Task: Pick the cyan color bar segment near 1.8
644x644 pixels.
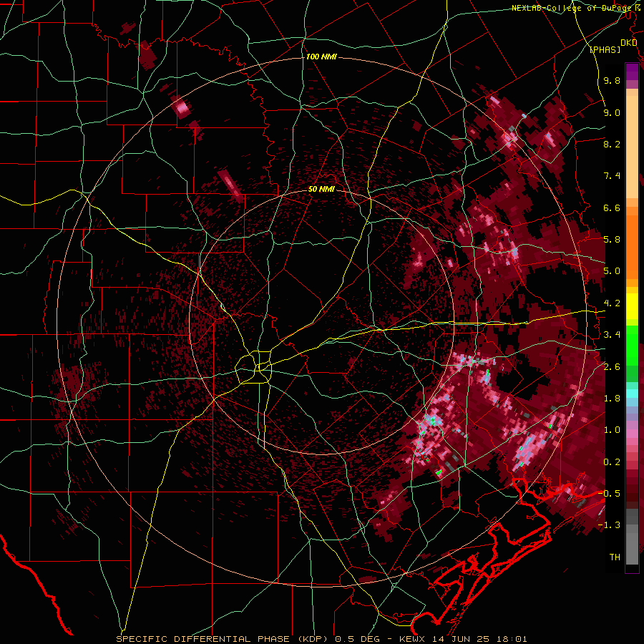Action: 632,394
